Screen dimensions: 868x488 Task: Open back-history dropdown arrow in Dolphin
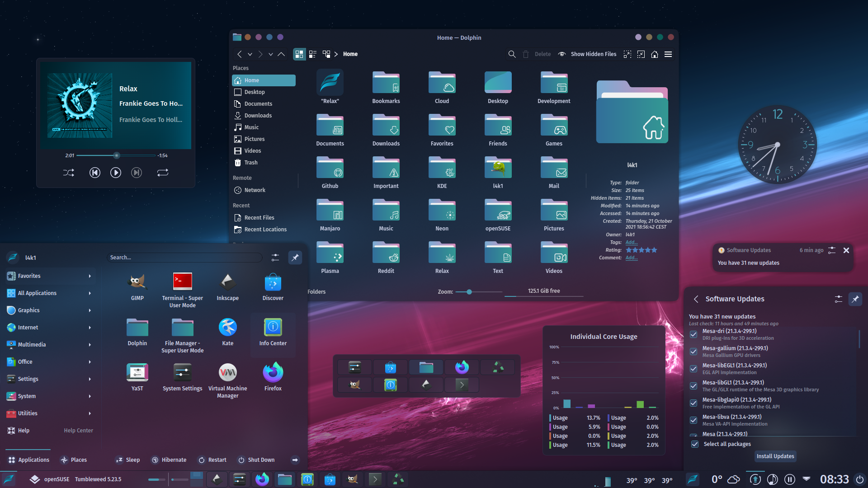(x=250, y=54)
